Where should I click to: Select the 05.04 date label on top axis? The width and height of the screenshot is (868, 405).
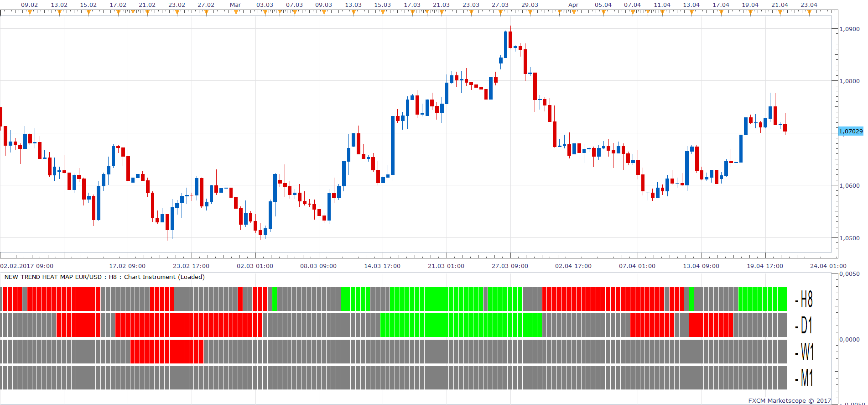point(603,5)
